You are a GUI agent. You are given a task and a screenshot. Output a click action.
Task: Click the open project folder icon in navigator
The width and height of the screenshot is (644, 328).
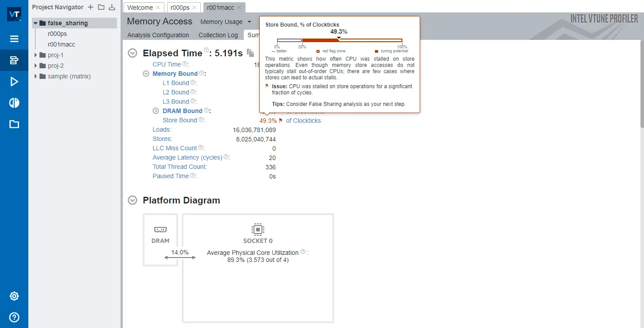(101, 7)
